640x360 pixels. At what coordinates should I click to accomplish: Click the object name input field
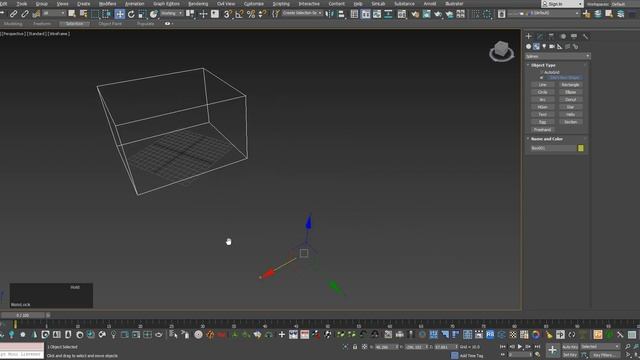click(x=553, y=148)
